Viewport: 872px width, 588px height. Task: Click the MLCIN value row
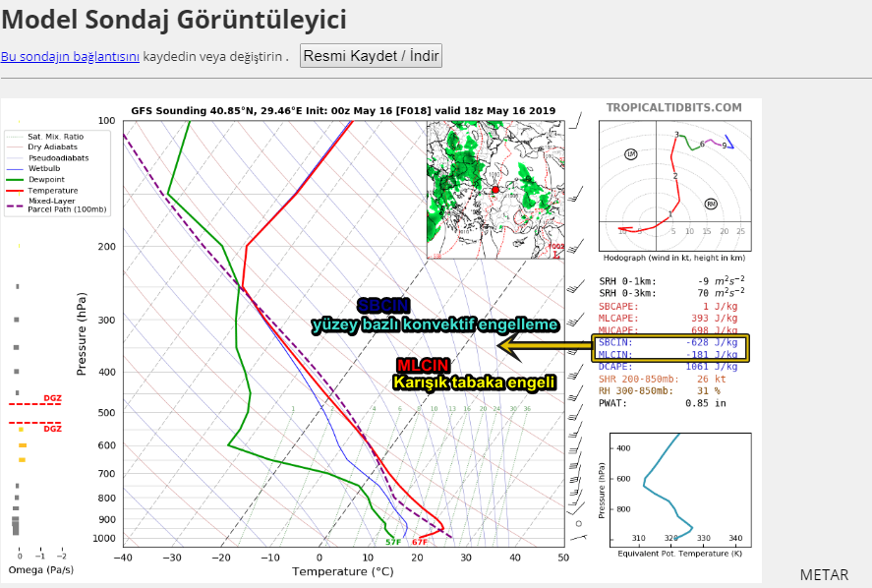[669, 354]
